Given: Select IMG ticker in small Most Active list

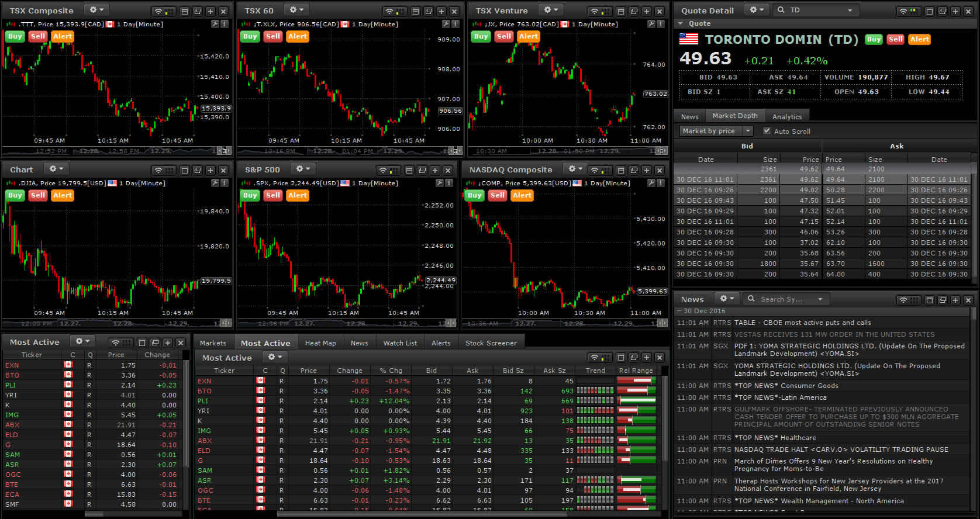Looking at the screenshot, I should 12,415.
